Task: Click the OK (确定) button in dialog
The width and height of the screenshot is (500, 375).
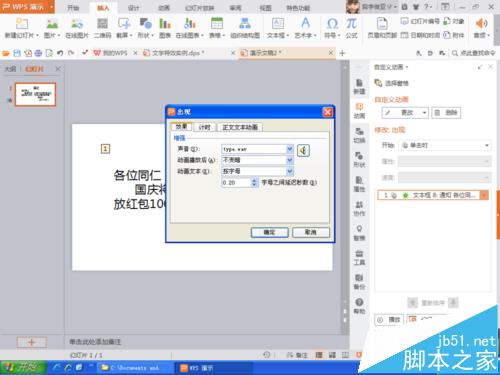Action: tap(269, 232)
